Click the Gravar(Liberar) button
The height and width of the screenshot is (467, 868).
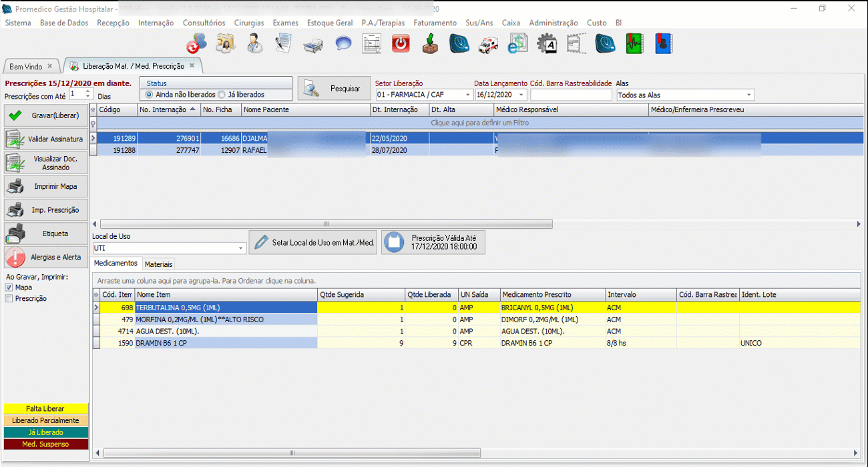click(x=46, y=115)
